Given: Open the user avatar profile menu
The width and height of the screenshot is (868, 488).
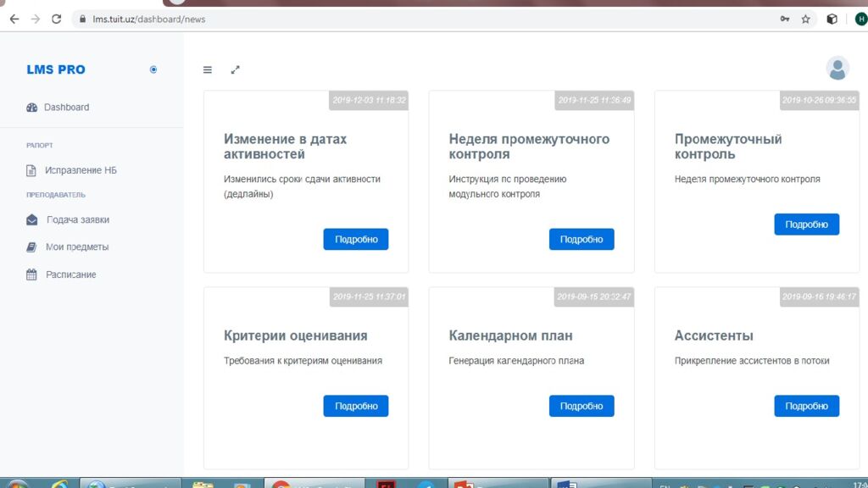Looking at the screenshot, I should click(x=837, y=69).
